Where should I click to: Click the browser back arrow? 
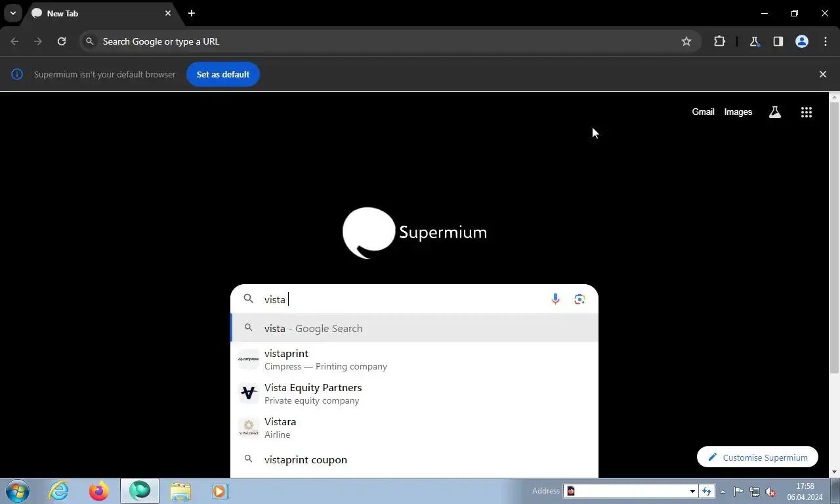[14, 41]
